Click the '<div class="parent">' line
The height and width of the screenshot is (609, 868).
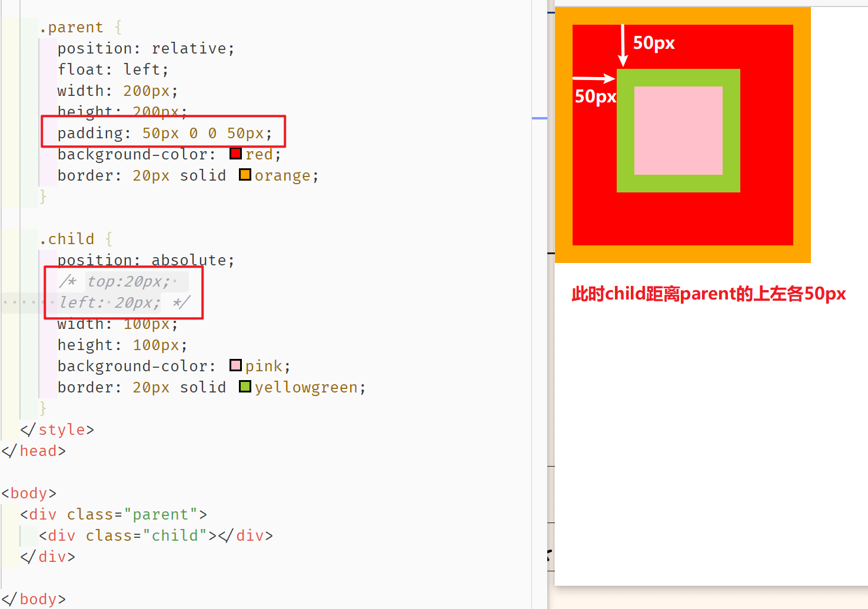[x=114, y=514]
